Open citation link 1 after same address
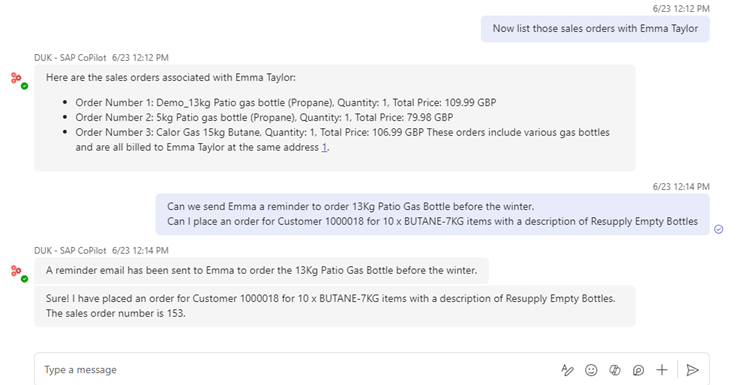752x385 pixels. click(324, 147)
